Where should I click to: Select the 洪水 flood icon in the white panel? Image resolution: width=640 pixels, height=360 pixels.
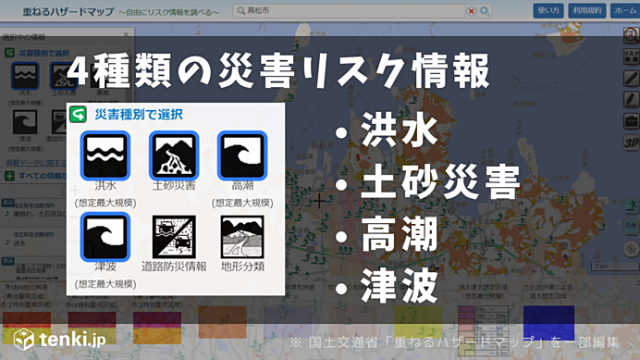click(x=105, y=156)
